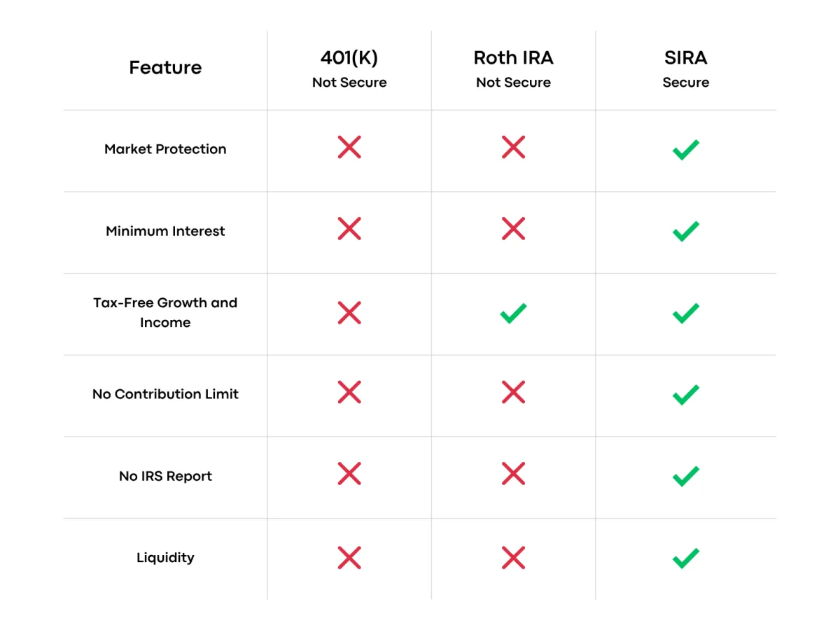Click the Roth IRA X for Market Protection
The width and height of the screenshot is (840, 630).
tap(513, 147)
